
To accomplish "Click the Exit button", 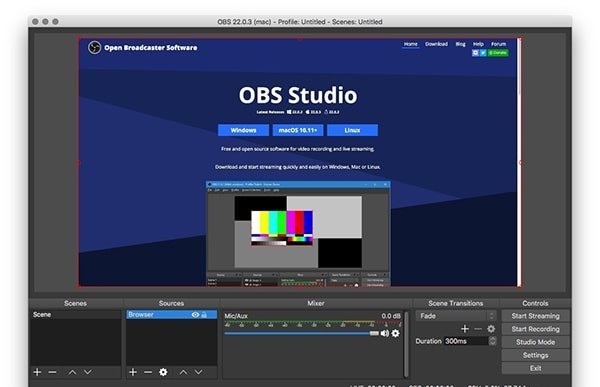I will [535, 368].
